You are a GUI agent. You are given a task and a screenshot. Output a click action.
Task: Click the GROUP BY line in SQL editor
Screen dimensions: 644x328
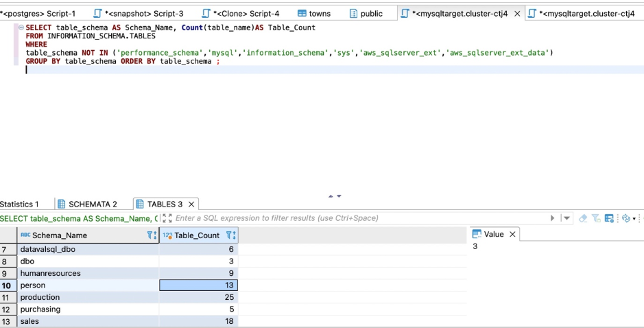pyautogui.click(x=123, y=61)
